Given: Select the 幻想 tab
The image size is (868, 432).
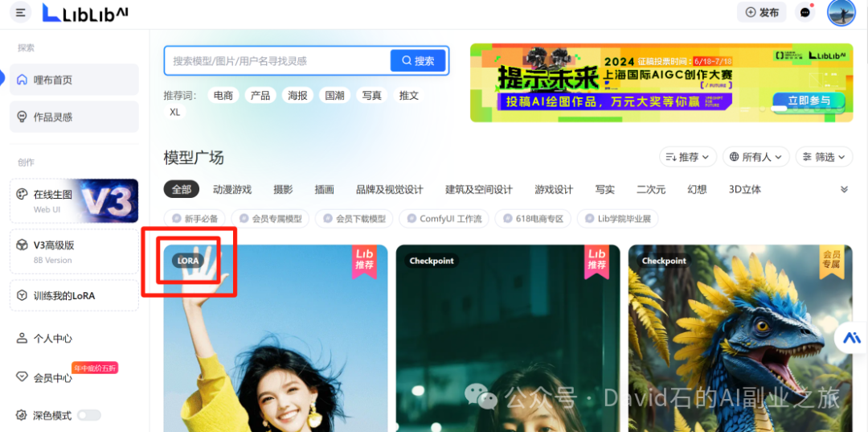Looking at the screenshot, I should click(697, 189).
